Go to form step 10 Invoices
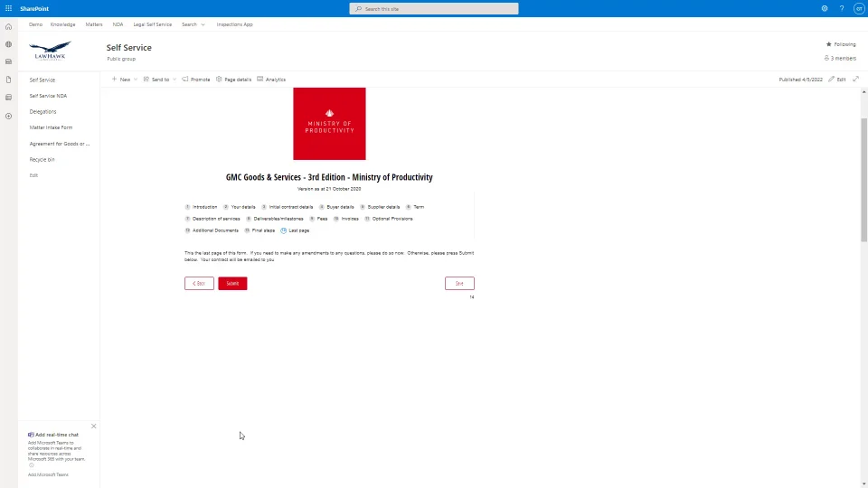 [x=346, y=219]
